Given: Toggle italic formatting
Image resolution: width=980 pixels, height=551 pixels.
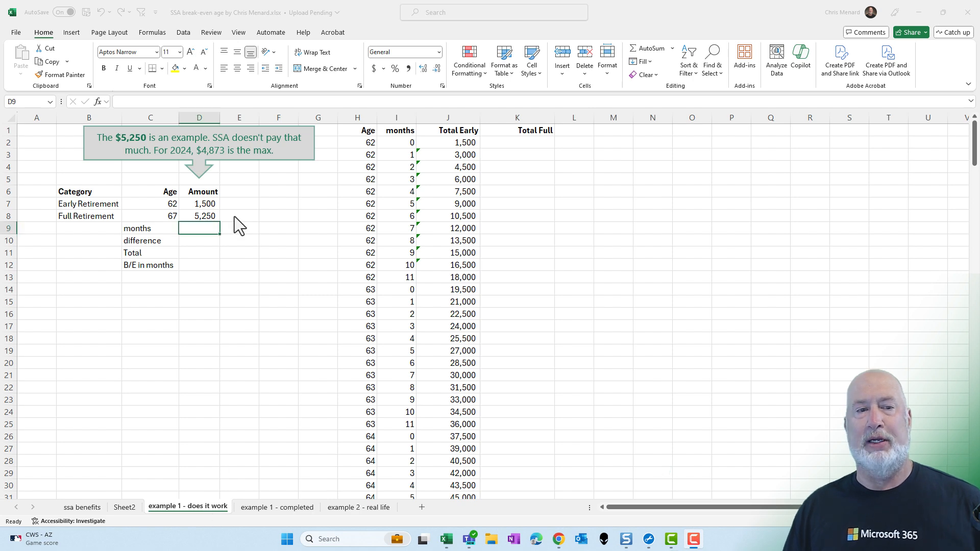Looking at the screenshot, I should tap(116, 68).
